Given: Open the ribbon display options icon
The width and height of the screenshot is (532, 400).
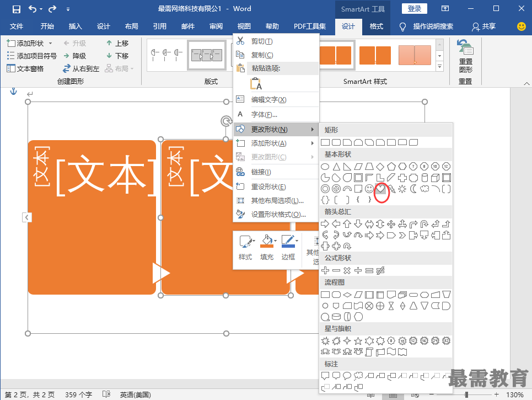Looking at the screenshot, I should (445, 8).
